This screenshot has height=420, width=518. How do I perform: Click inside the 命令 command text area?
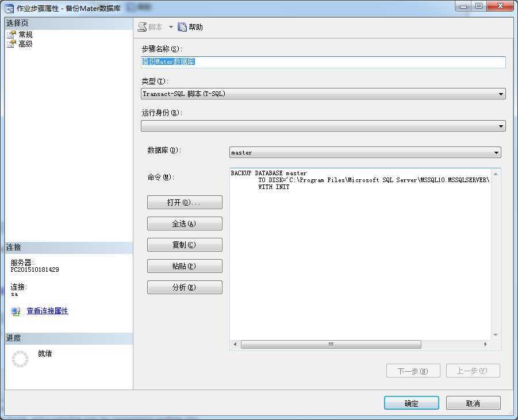pos(360,254)
